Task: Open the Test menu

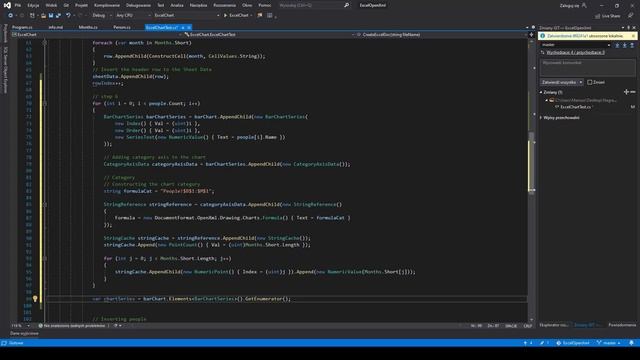Action: pos(160,5)
